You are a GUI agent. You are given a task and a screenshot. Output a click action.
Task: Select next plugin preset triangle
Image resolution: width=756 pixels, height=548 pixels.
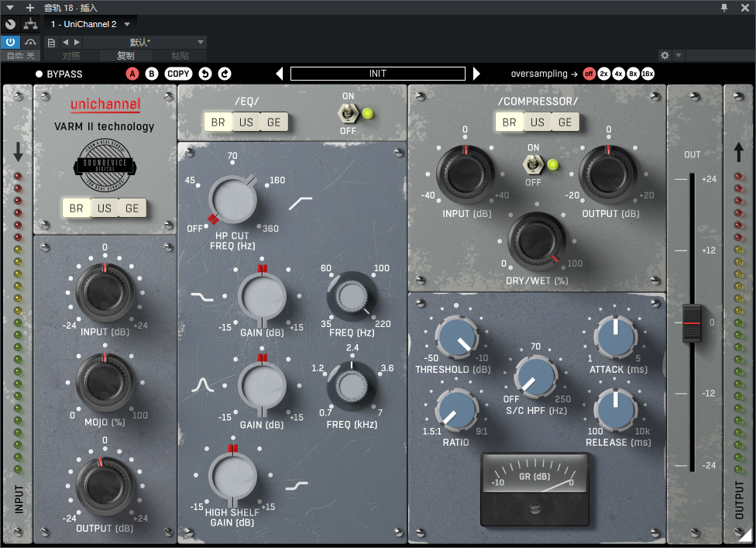click(x=476, y=74)
